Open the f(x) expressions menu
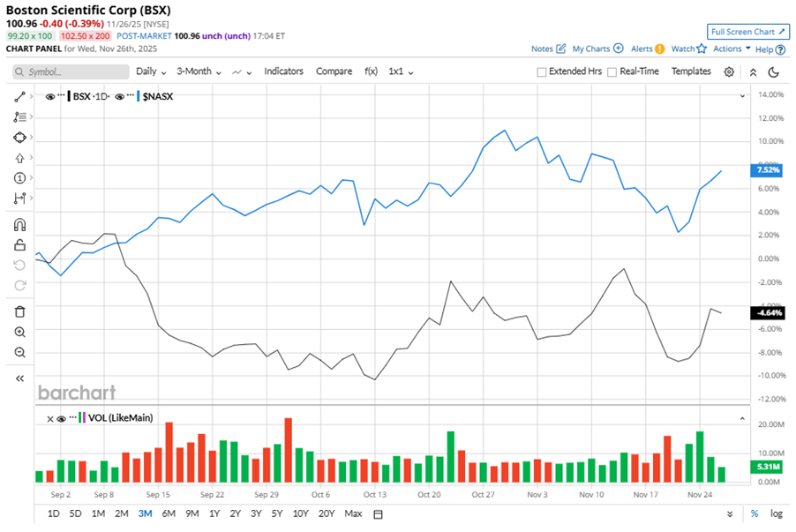The width and height of the screenshot is (796, 532). point(372,71)
